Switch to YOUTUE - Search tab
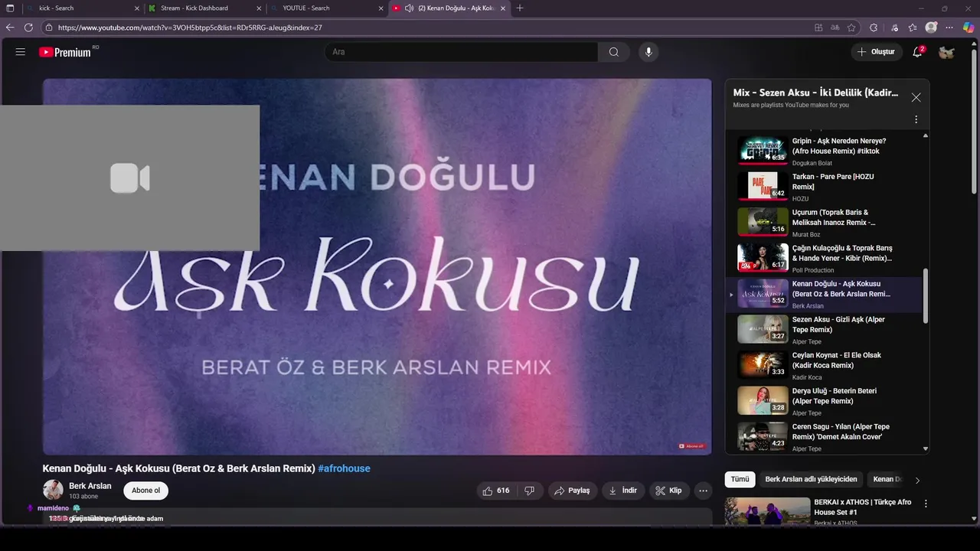This screenshot has width=980, height=551. tap(325, 8)
